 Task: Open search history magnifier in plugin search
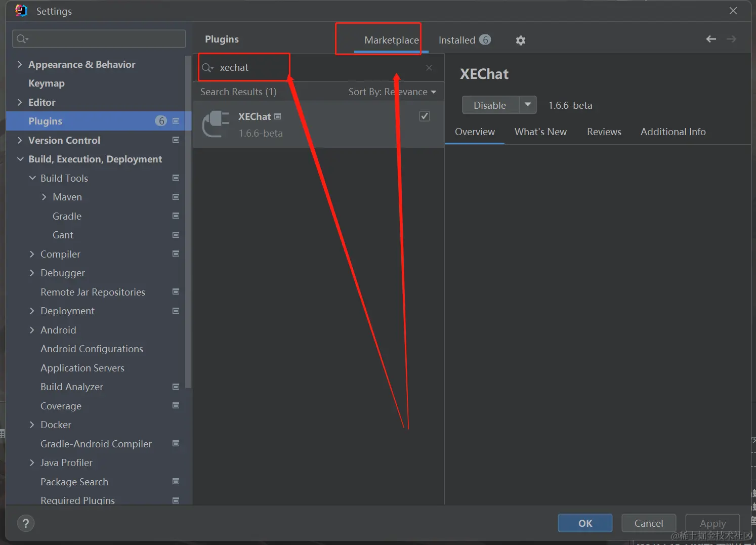click(x=207, y=68)
